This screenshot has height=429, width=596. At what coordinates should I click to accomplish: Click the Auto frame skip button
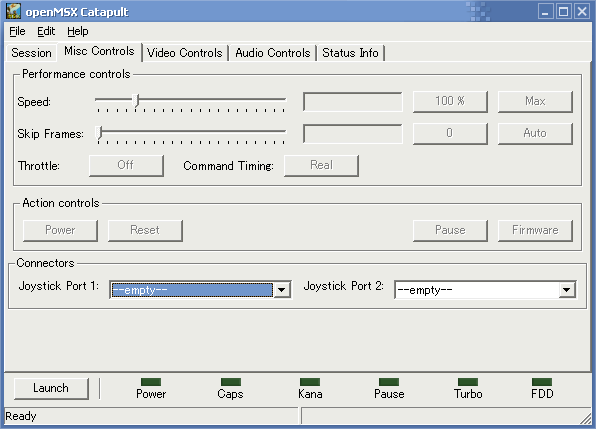[x=535, y=133]
